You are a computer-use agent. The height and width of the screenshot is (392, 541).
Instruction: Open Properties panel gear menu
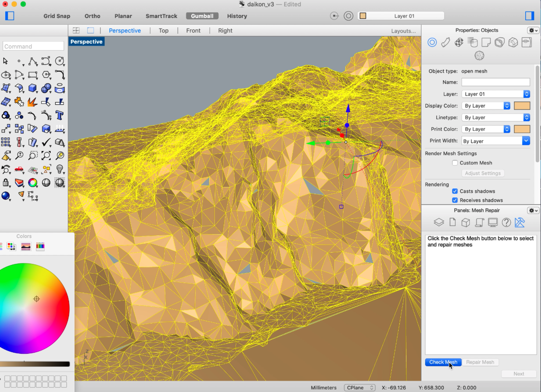[x=533, y=30]
